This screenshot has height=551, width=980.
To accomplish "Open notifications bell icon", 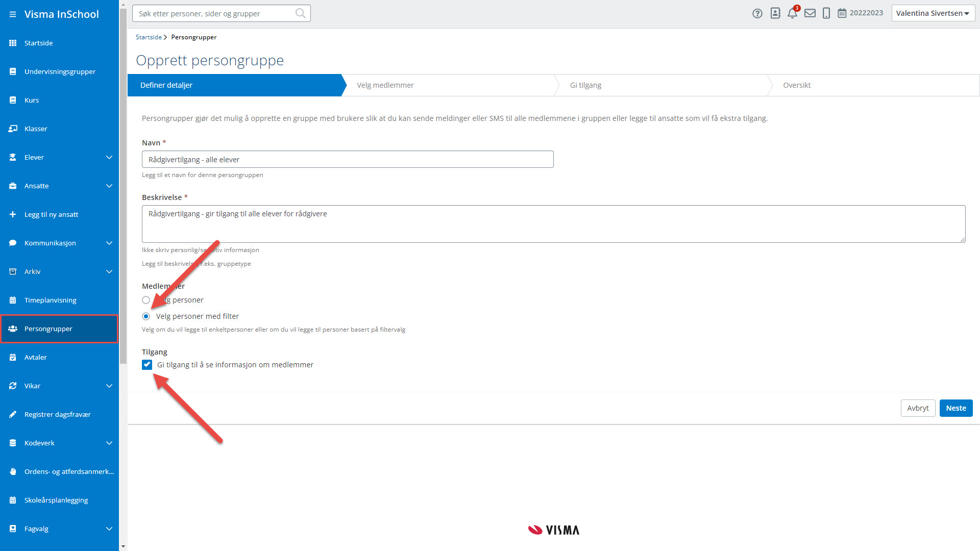I will pyautogui.click(x=792, y=13).
